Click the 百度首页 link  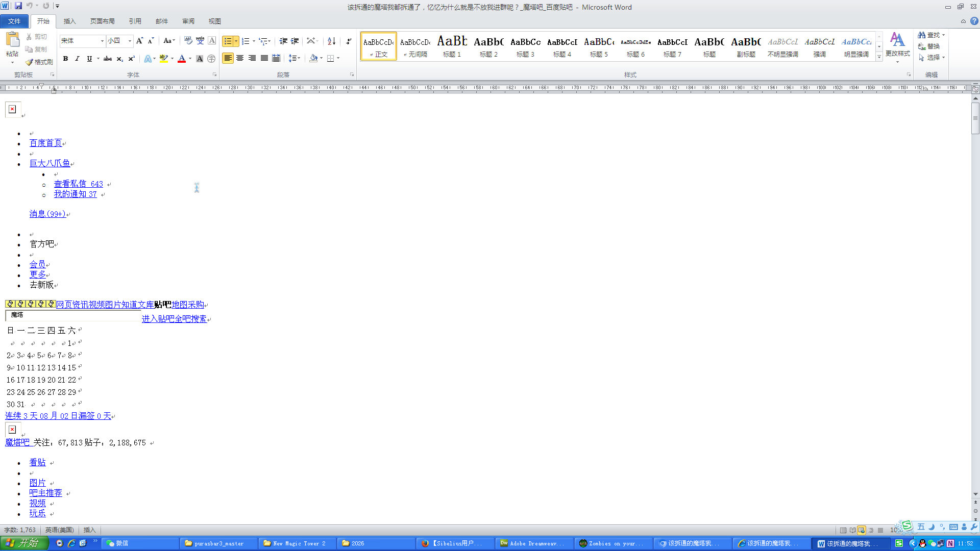coord(45,143)
